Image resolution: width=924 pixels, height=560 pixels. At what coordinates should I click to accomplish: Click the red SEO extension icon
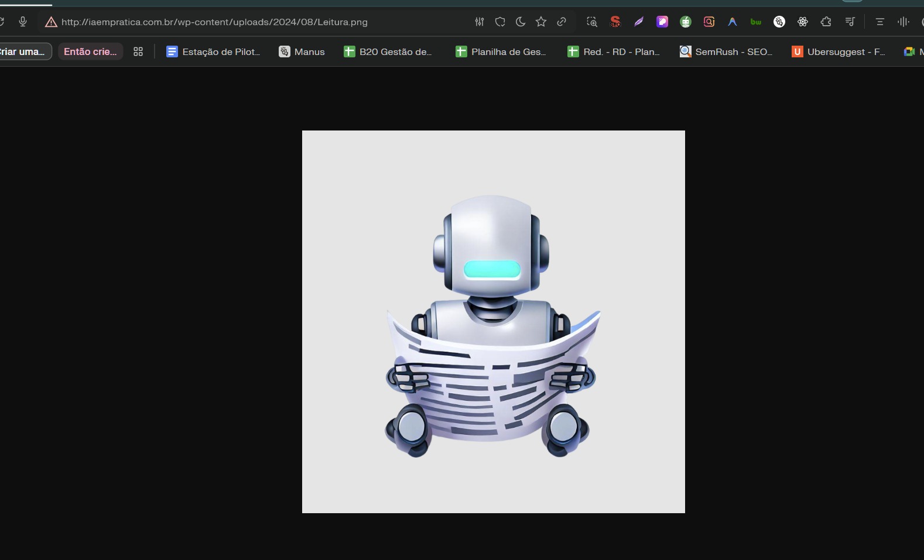(615, 22)
